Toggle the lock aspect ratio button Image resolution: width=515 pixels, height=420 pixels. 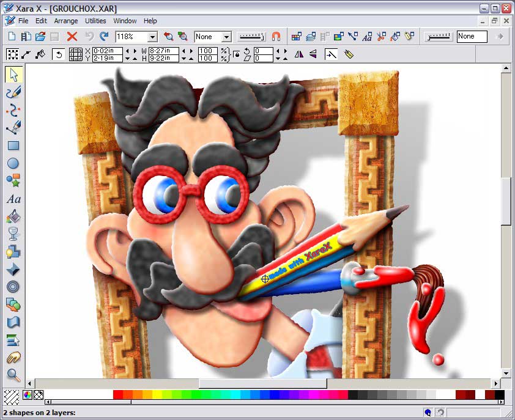click(236, 54)
